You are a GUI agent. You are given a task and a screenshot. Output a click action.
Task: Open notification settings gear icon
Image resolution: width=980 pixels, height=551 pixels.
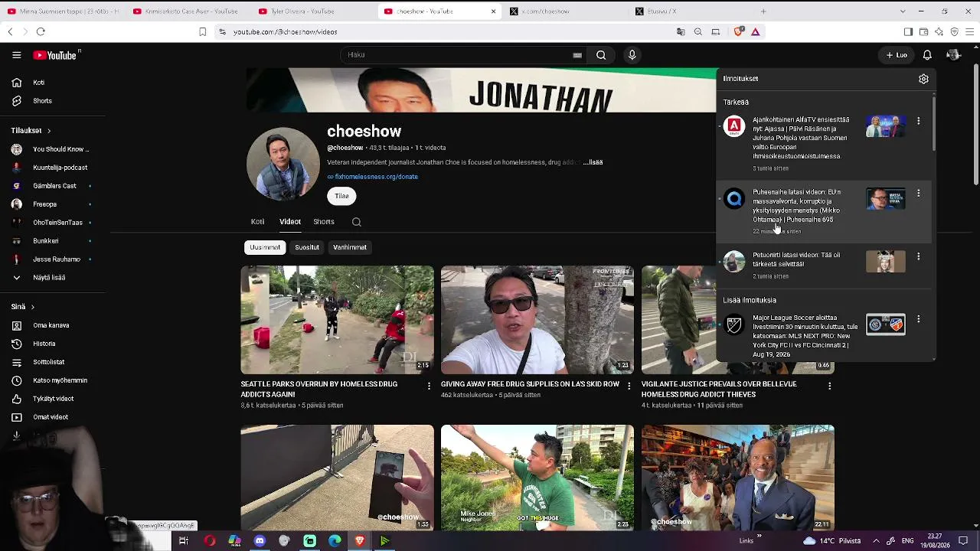(x=923, y=79)
